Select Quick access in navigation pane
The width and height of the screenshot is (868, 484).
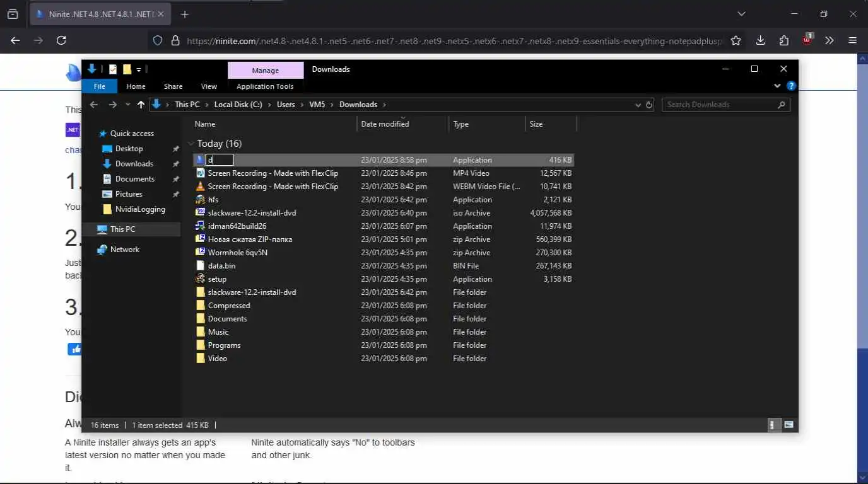tap(132, 134)
